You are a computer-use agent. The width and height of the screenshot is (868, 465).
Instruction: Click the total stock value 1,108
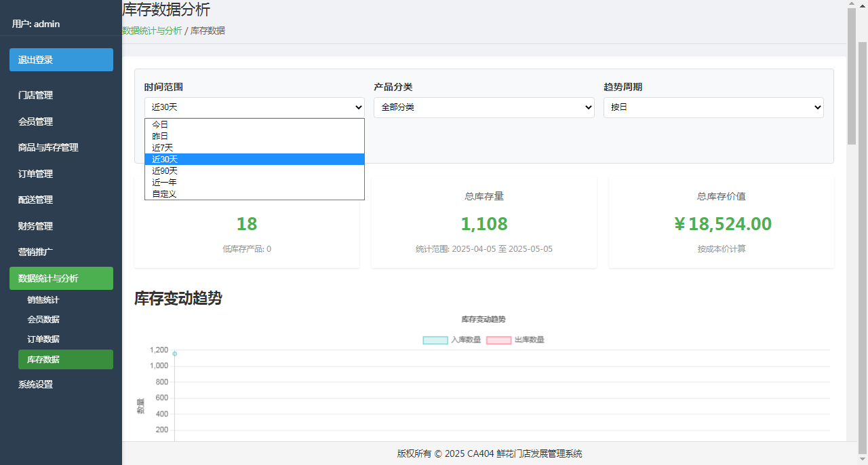point(484,224)
